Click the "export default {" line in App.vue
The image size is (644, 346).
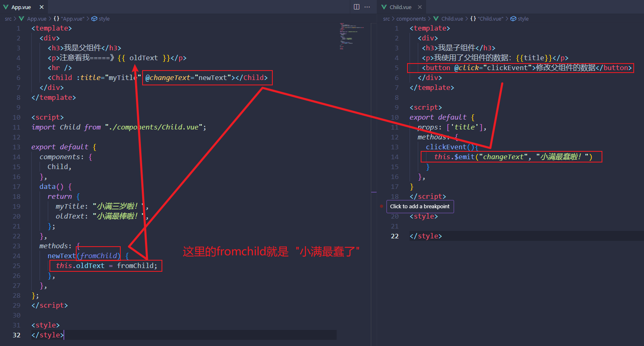tap(64, 147)
